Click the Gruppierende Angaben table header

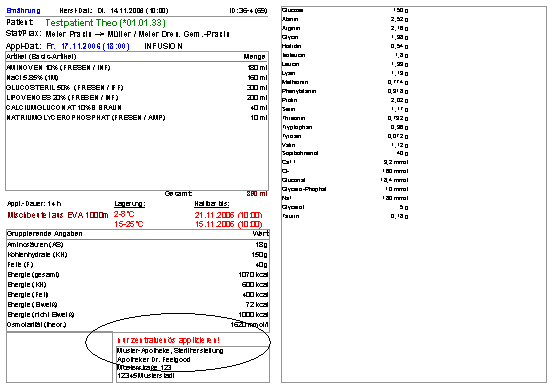tap(44, 234)
